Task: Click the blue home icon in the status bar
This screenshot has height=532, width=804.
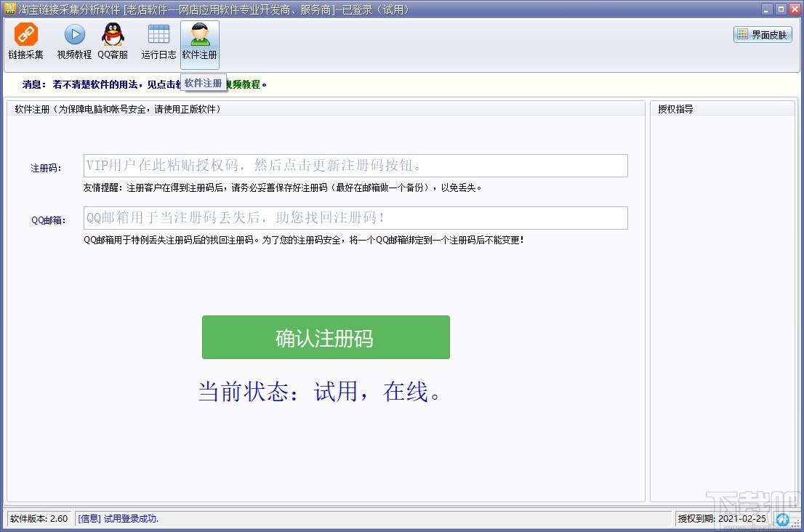Action: (x=783, y=519)
